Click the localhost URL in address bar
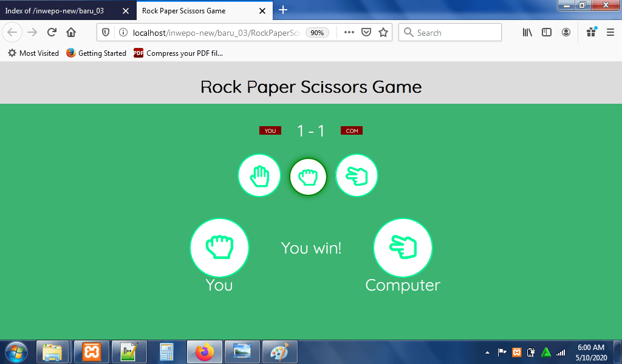Image resolution: width=622 pixels, height=364 pixels. click(217, 33)
